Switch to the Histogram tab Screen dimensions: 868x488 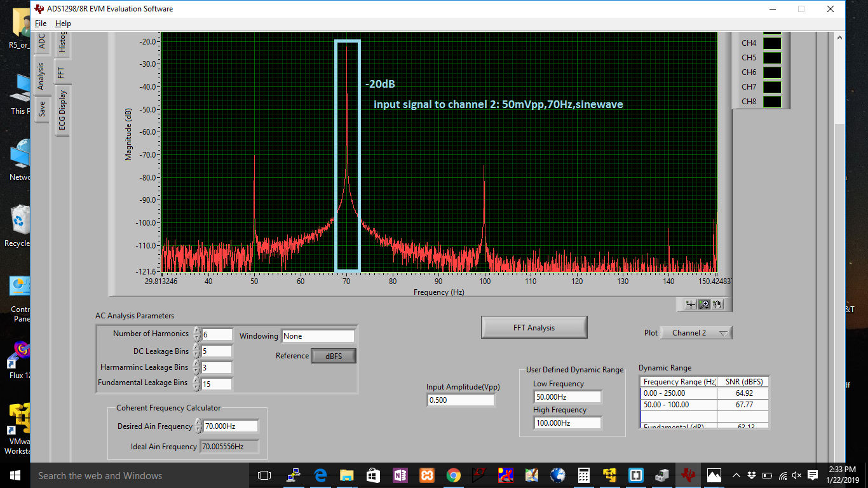(62, 43)
